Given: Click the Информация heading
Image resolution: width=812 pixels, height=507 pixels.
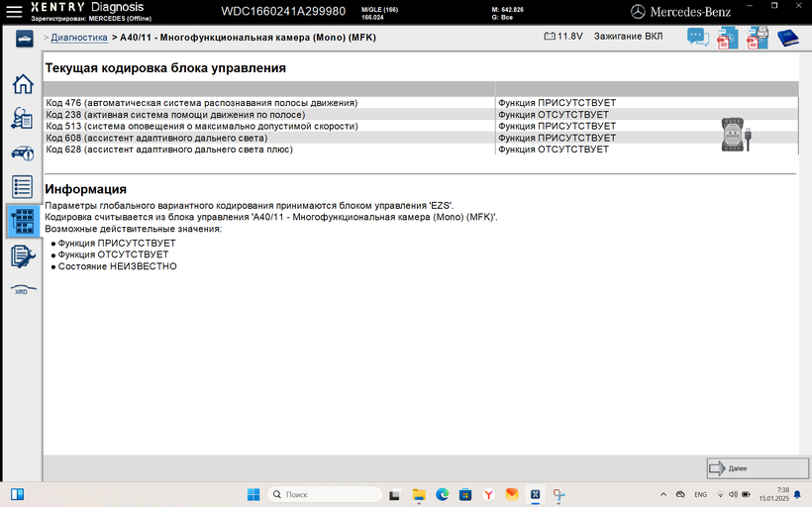Looking at the screenshot, I should pos(85,189).
